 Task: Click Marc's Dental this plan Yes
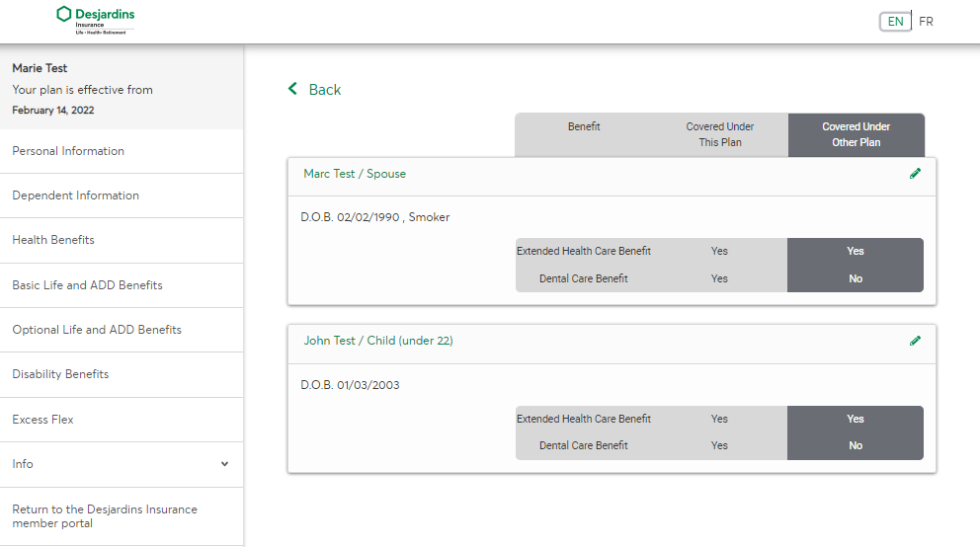pyautogui.click(x=719, y=278)
